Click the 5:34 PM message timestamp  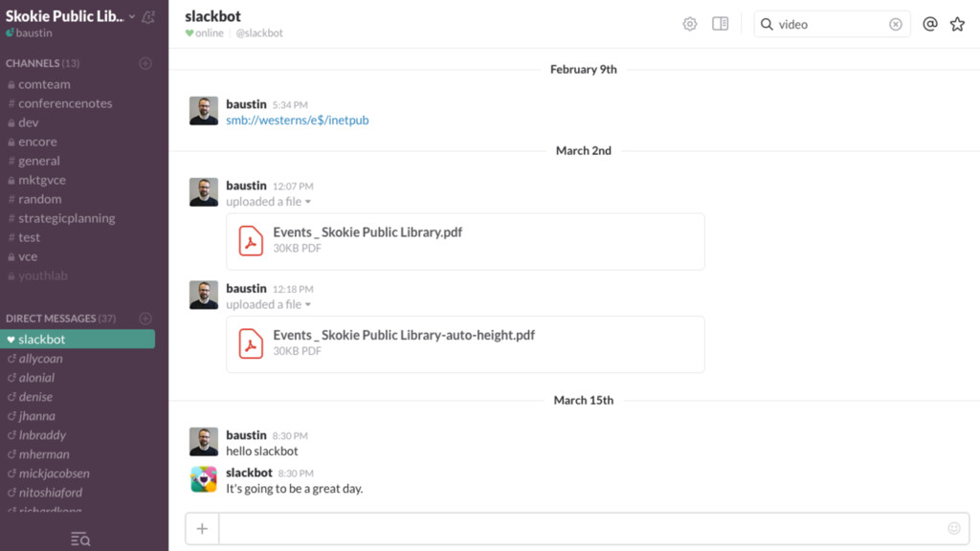click(x=290, y=105)
